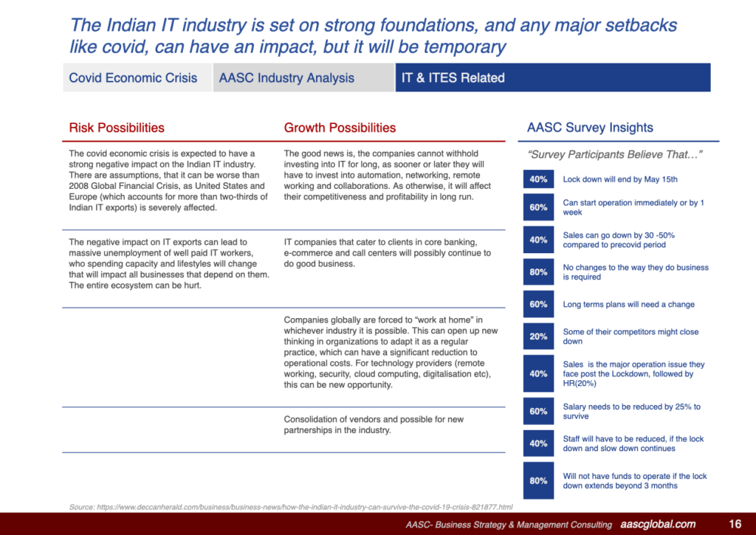Click the aascglobal.com website link
756x535 pixels.
pos(657,524)
